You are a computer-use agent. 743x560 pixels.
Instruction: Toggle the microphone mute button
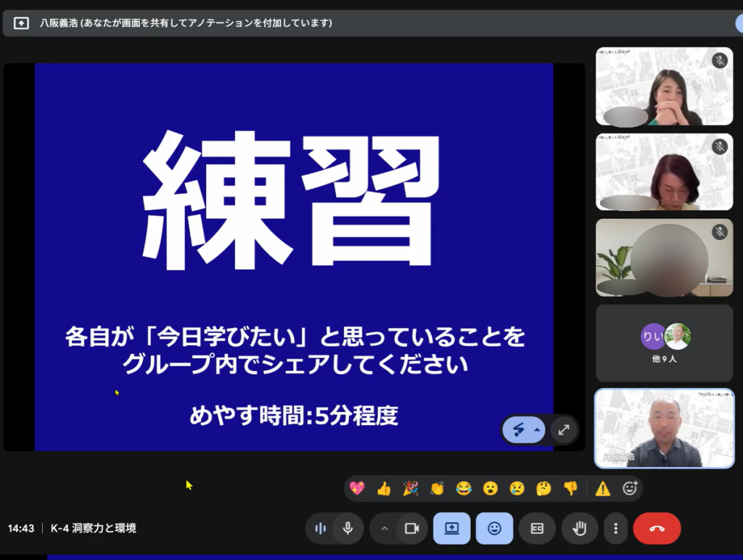click(348, 528)
